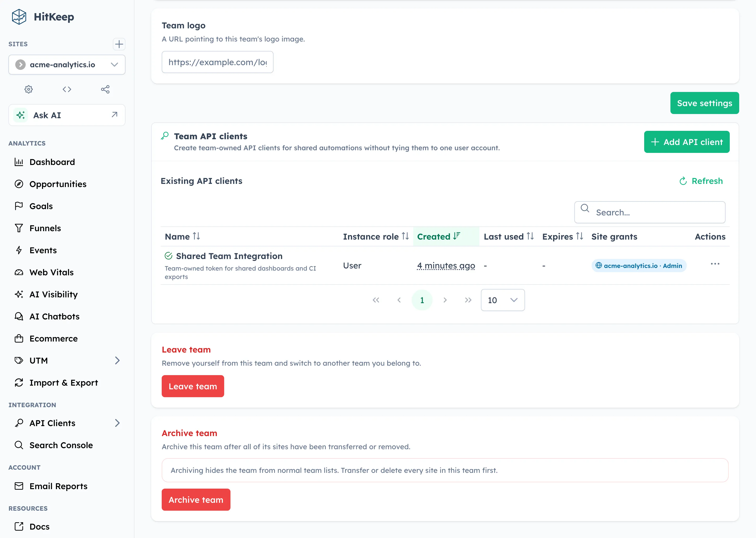
Task: Click the Ask AI sparkle icon
Action: [20, 115]
